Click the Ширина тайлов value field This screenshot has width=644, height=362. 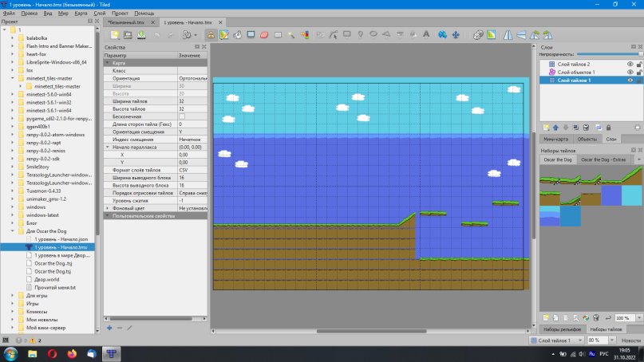192,101
